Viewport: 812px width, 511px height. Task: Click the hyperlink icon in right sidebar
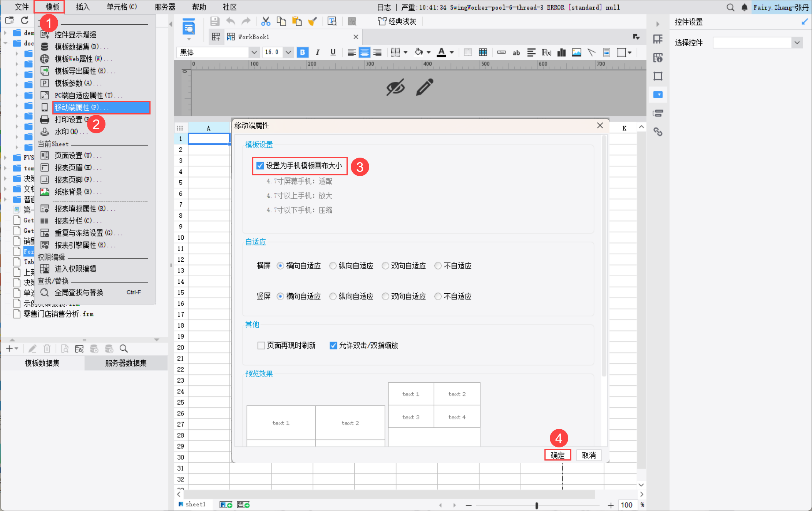pos(658,132)
